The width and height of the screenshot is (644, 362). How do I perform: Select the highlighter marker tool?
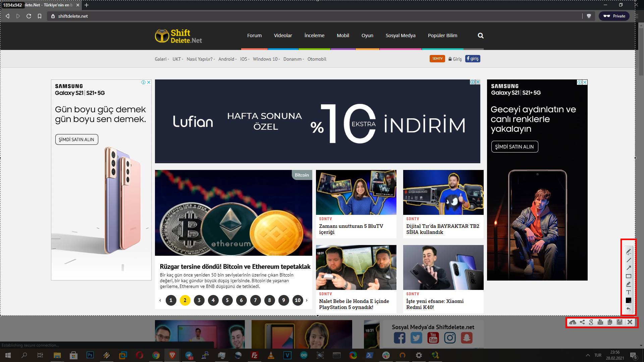click(x=629, y=284)
